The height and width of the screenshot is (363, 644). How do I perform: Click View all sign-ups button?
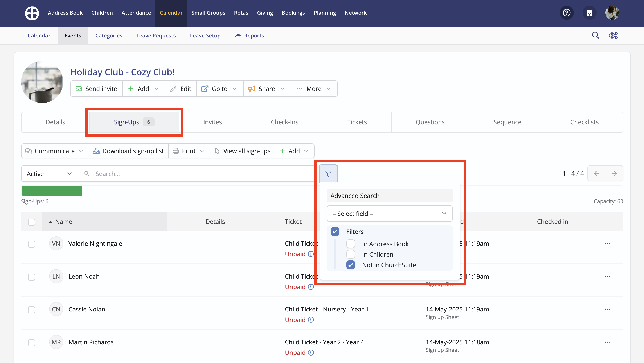coord(243,151)
